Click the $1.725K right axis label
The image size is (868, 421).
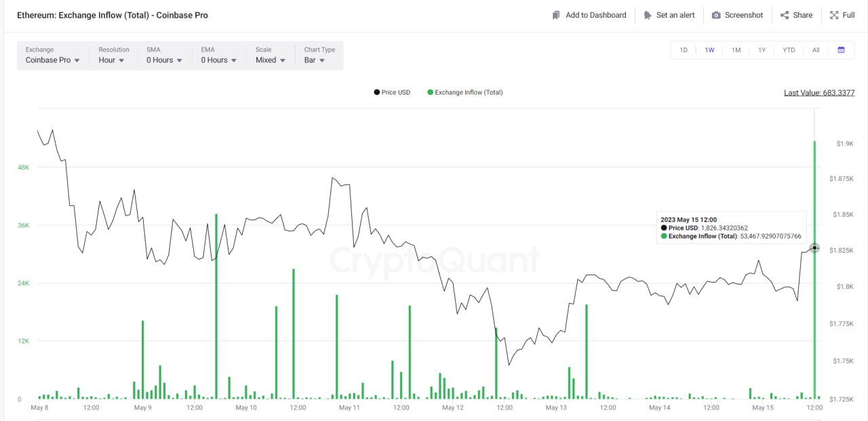[x=841, y=399]
